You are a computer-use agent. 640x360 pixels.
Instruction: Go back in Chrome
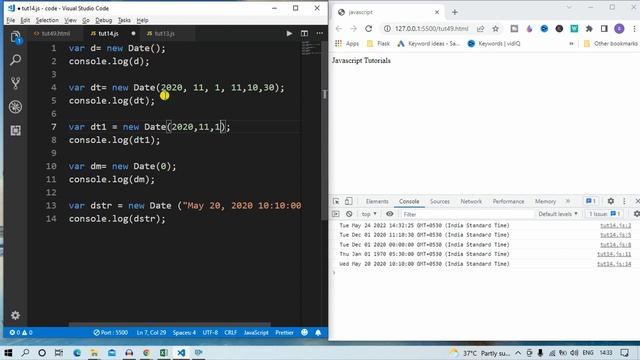coord(338,29)
